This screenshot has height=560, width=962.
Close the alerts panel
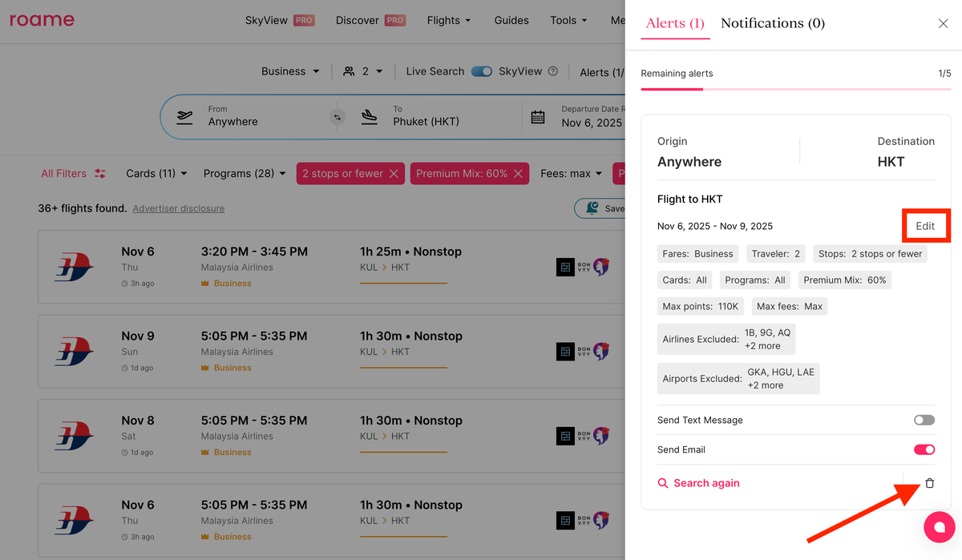point(943,23)
